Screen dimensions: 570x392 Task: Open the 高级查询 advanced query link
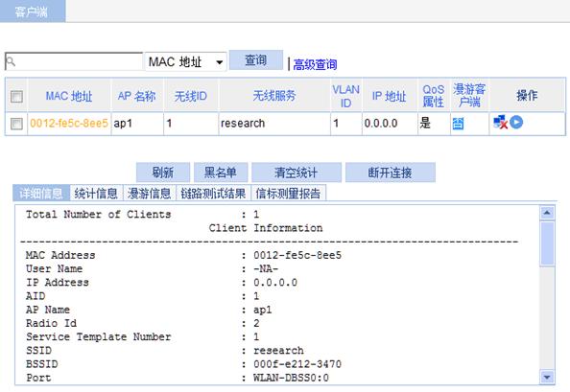click(315, 64)
